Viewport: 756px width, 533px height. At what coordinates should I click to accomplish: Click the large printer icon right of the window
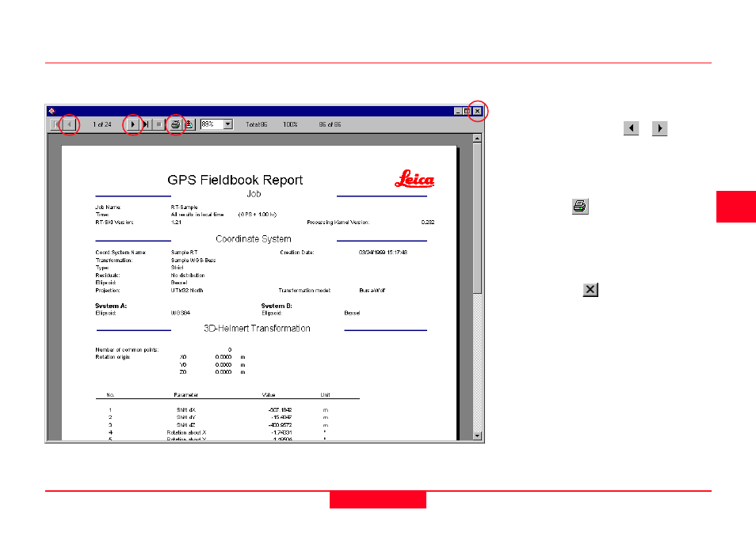pos(580,206)
